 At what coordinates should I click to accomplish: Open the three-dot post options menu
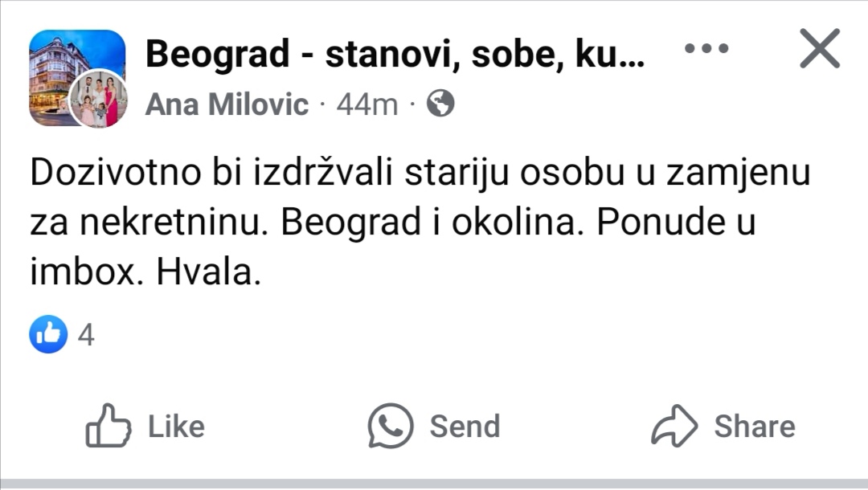pyautogui.click(x=706, y=48)
